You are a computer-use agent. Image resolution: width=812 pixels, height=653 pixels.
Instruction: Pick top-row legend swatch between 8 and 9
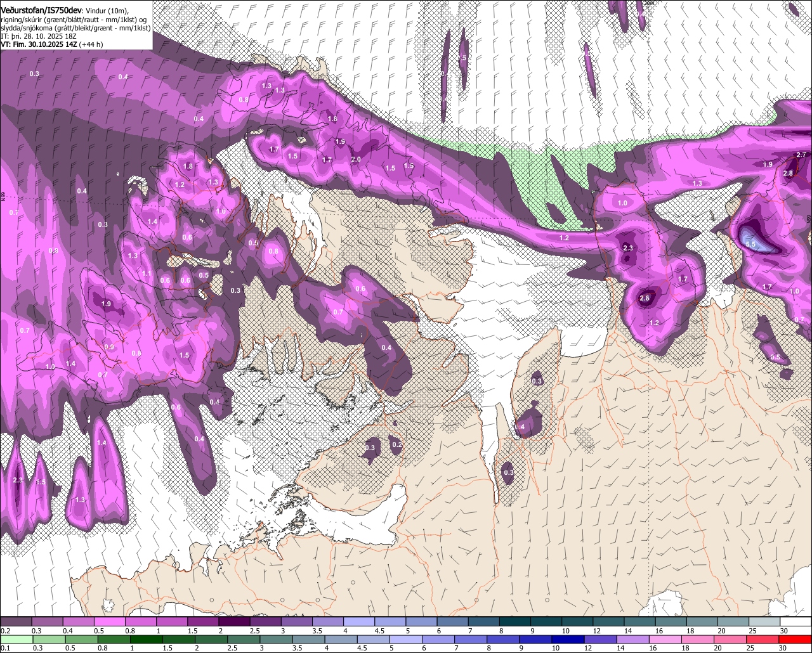click(x=514, y=621)
